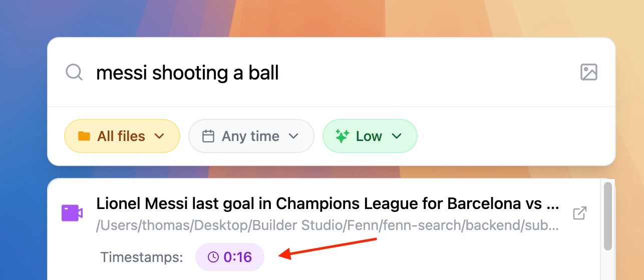Image resolution: width=644 pixels, height=280 pixels.
Task: Select the purple video camera file icon
Action: [x=72, y=213]
